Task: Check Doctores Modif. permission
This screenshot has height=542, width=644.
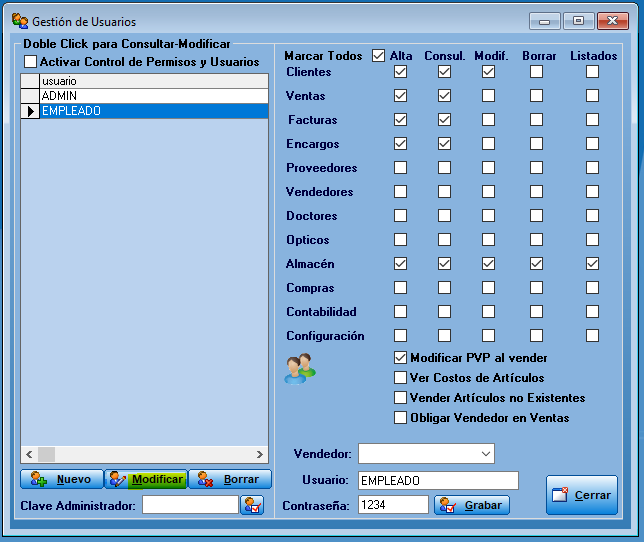Action: point(488,216)
